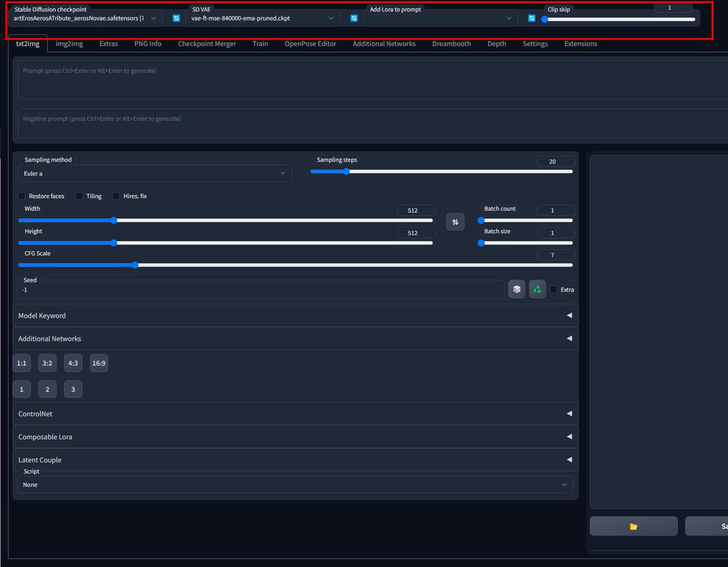Click Batch size value field
Image resolution: width=728 pixels, height=567 pixels.
(x=556, y=233)
